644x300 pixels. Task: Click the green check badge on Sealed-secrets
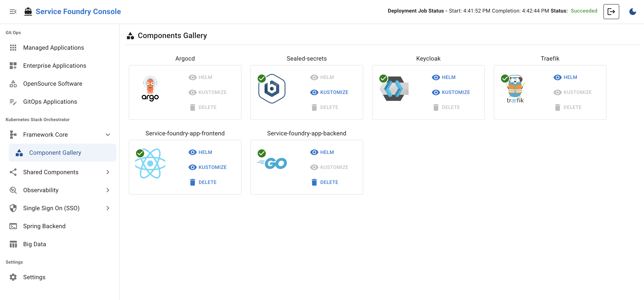pos(262,78)
